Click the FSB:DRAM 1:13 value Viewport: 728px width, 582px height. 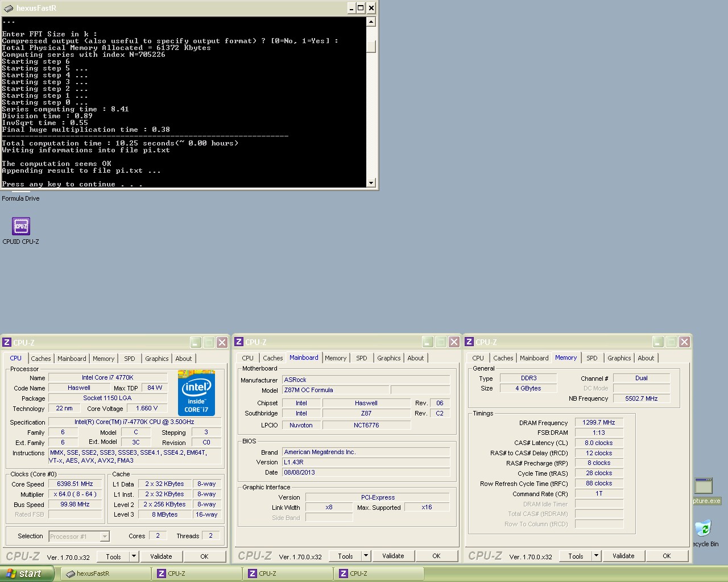point(599,433)
